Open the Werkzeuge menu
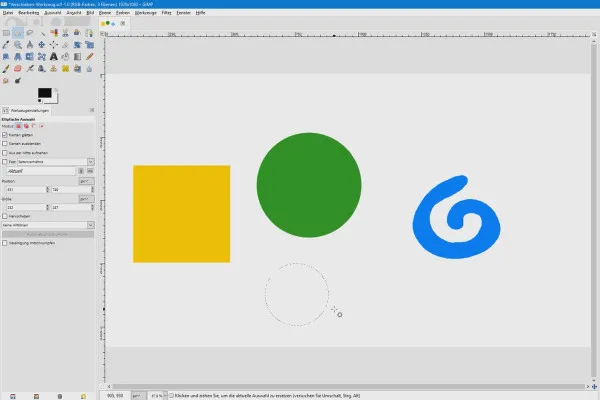600x400 pixels. (x=146, y=13)
